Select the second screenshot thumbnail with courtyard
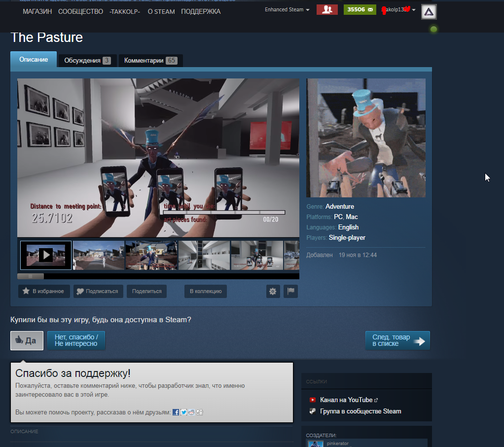This screenshot has width=504, height=447. pyautogui.click(x=99, y=256)
